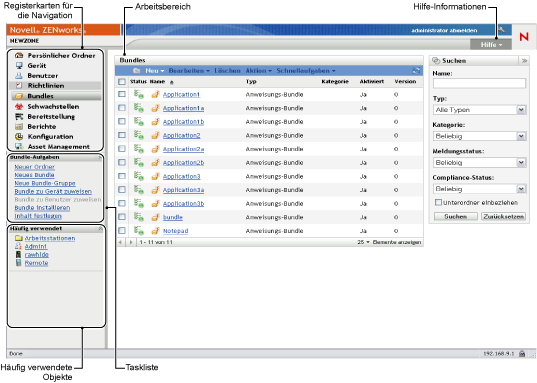Screen dimensions: 537x383
Task: Click the administrator abmelden link
Action: click(444, 30)
